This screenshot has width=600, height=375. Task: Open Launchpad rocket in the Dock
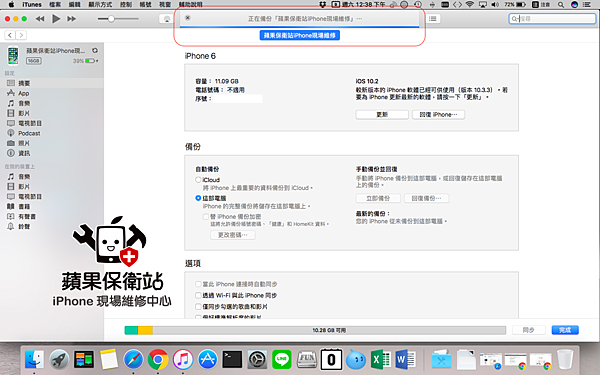[x=59, y=359]
